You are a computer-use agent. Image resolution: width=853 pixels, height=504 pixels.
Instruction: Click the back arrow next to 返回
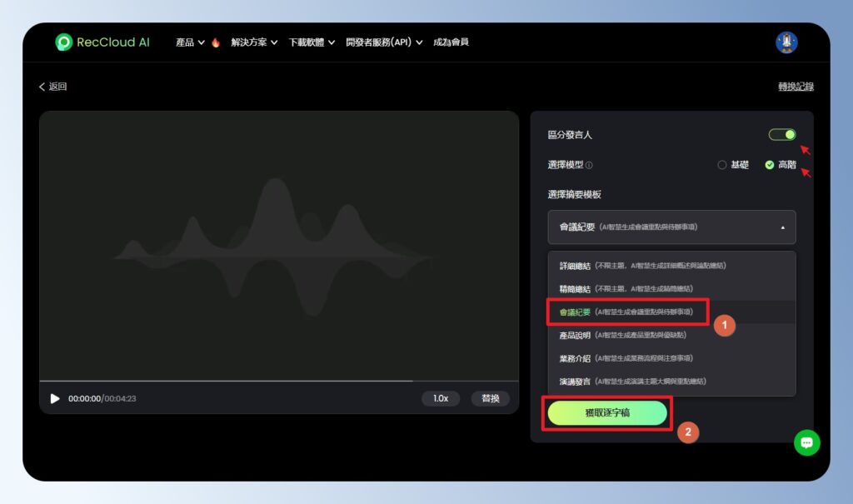(x=43, y=86)
